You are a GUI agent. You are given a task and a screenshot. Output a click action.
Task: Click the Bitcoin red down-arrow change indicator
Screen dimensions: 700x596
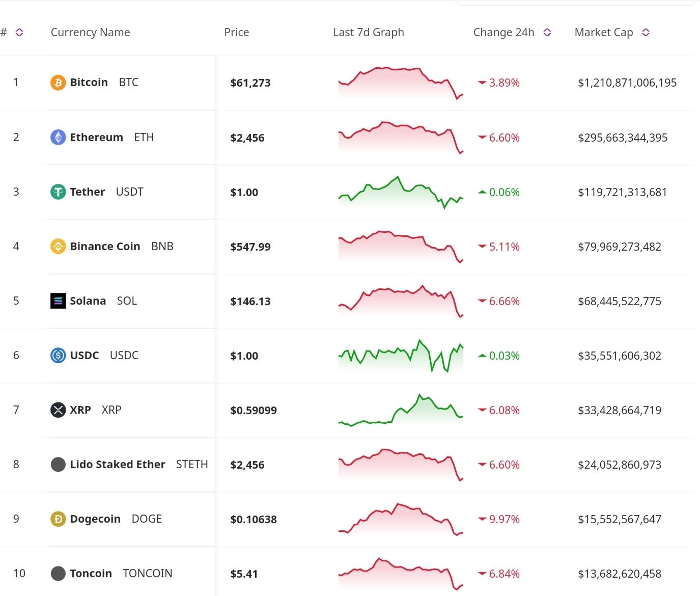[482, 83]
